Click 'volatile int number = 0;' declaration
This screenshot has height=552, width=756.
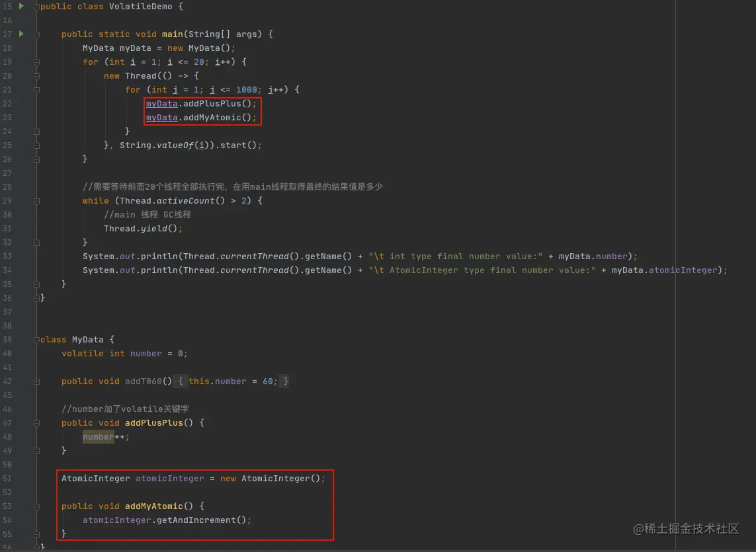124,354
